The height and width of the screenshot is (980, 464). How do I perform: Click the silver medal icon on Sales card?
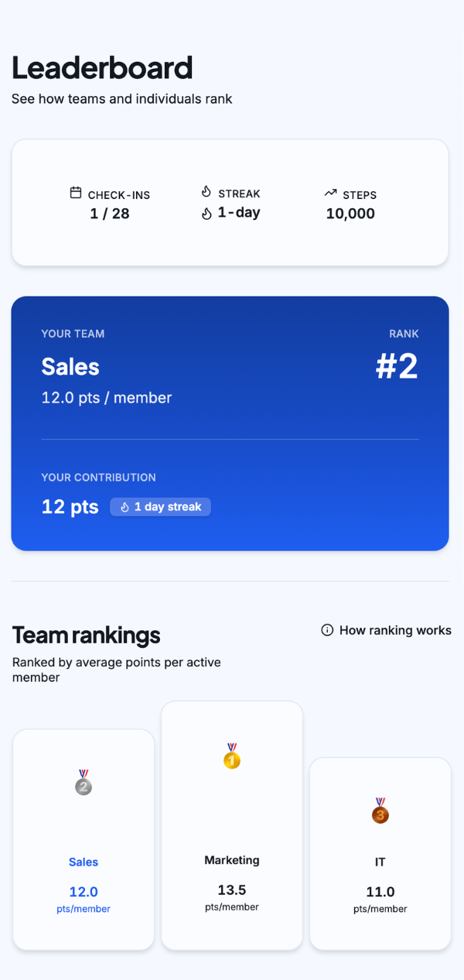pyautogui.click(x=83, y=784)
